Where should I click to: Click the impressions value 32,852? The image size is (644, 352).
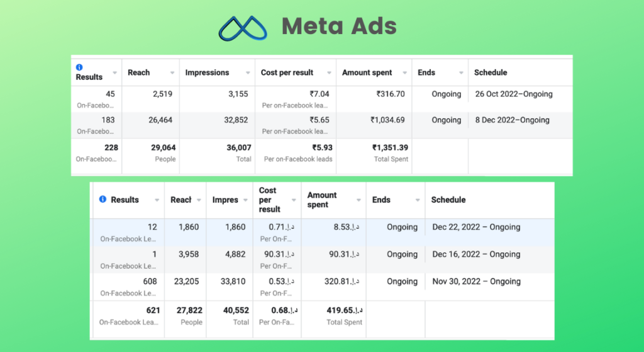(x=236, y=120)
